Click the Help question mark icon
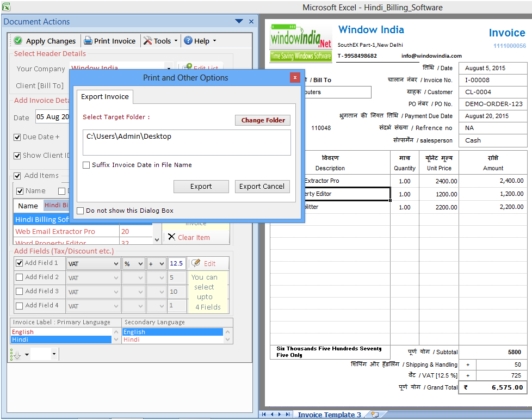Screen dimensions: 532x420 (188, 41)
